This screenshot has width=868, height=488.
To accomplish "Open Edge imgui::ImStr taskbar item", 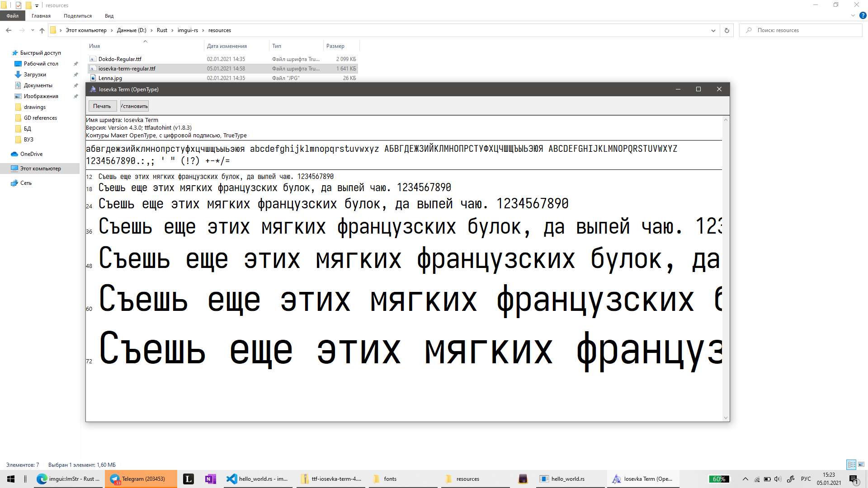I will pos(68,479).
